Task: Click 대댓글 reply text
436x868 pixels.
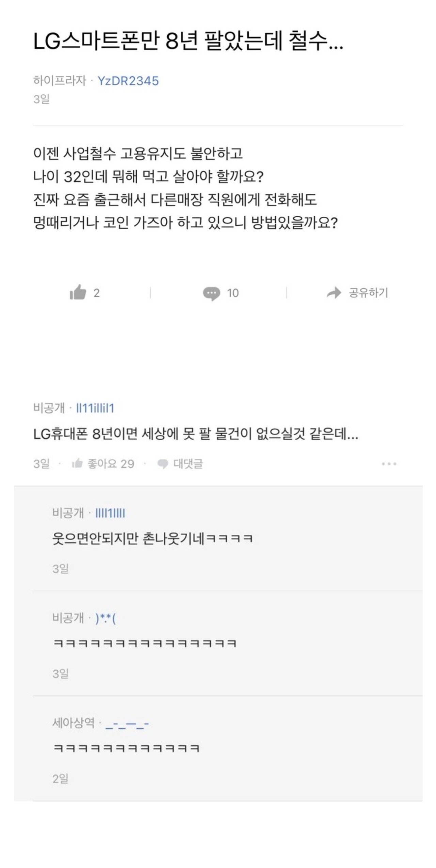Action: pyautogui.click(x=188, y=464)
